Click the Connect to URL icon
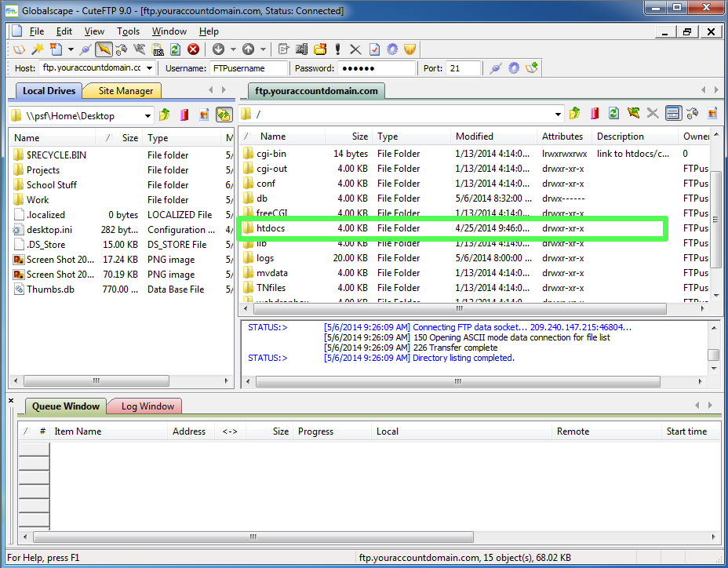 tap(158, 49)
